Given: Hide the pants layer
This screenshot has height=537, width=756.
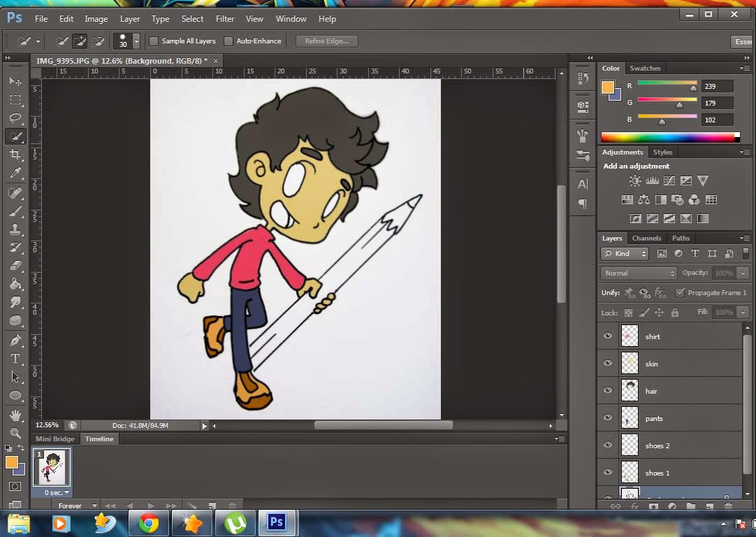Looking at the screenshot, I should 608,417.
